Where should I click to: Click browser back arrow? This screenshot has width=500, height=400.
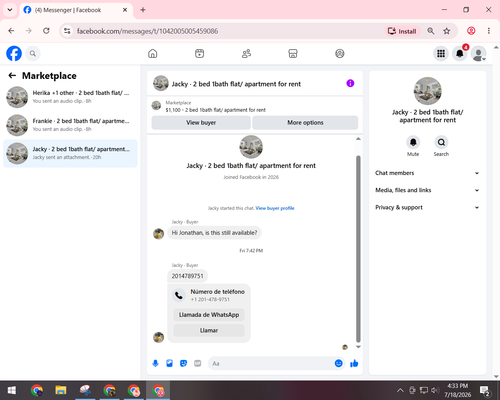pyautogui.click(x=11, y=31)
